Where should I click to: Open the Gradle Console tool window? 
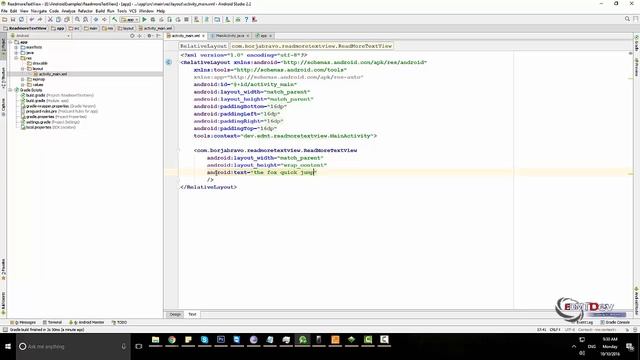click(x=615, y=322)
